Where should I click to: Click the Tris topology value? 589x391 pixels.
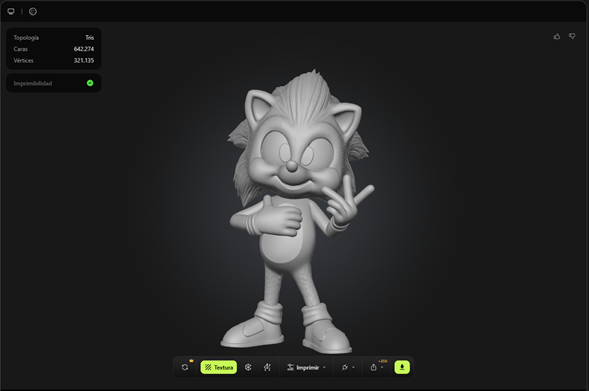[x=89, y=38]
